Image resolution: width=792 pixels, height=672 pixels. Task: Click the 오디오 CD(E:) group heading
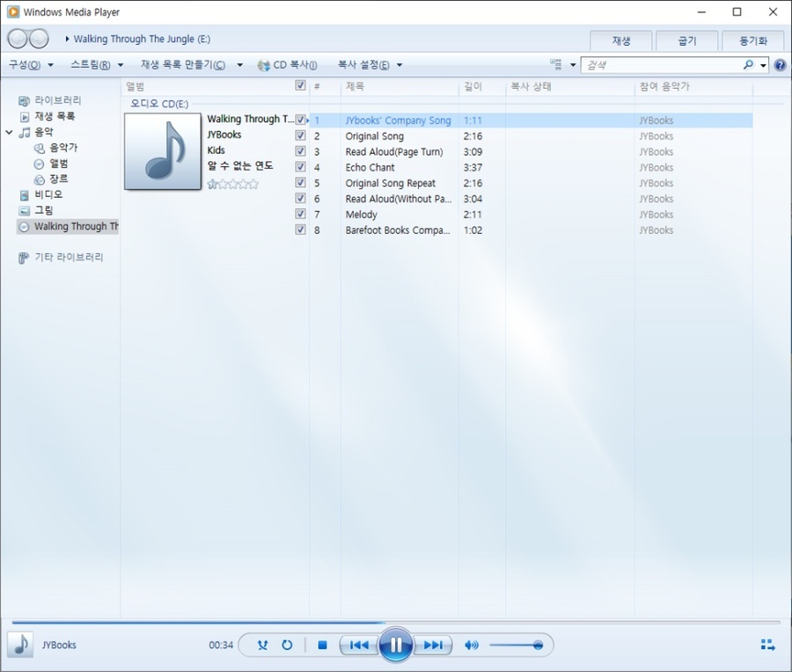(159, 104)
